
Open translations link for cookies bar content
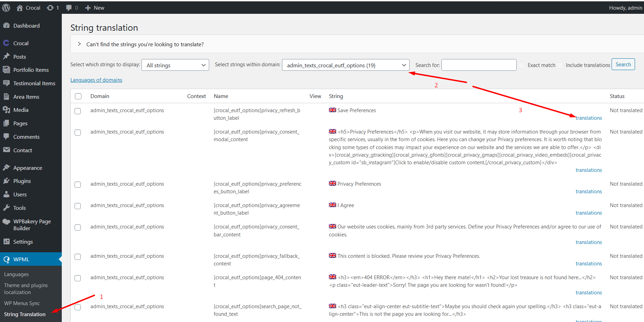click(x=589, y=242)
